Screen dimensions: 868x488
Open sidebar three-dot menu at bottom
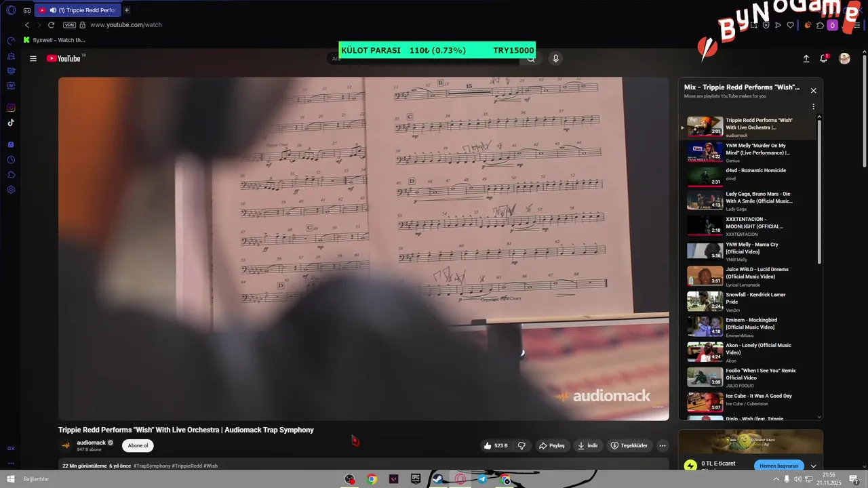point(11,464)
